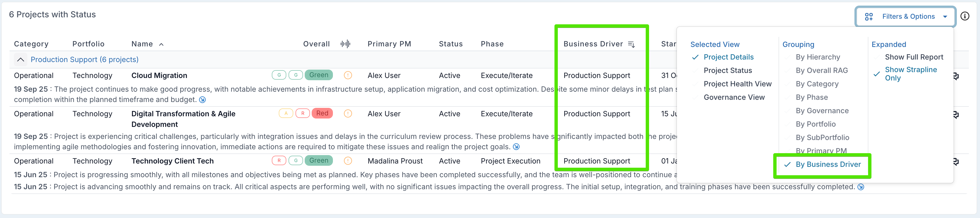Open the Production Support (6 projects) link
The image size is (980, 218).
pyautogui.click(x=85, y=60)
